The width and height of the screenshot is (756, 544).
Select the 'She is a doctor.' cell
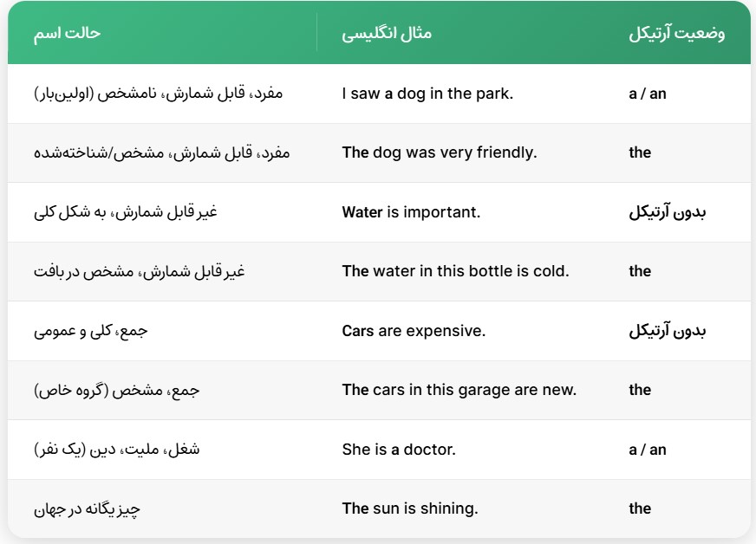(399, 450)
